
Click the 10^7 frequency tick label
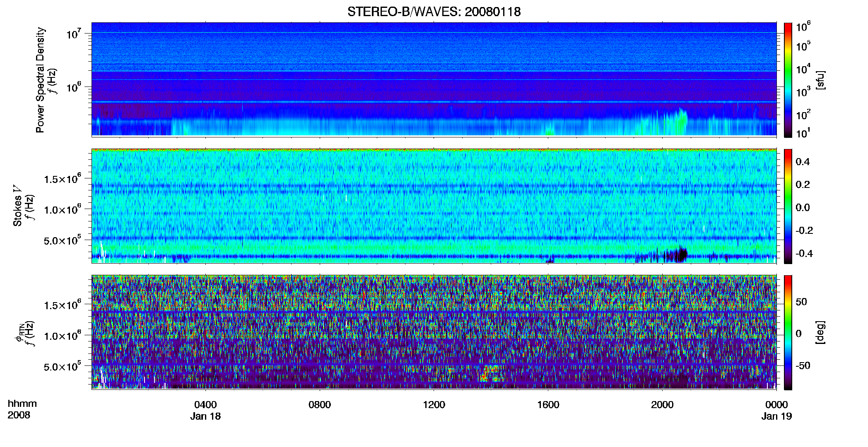pyautogui.click(x=73, y=33)
